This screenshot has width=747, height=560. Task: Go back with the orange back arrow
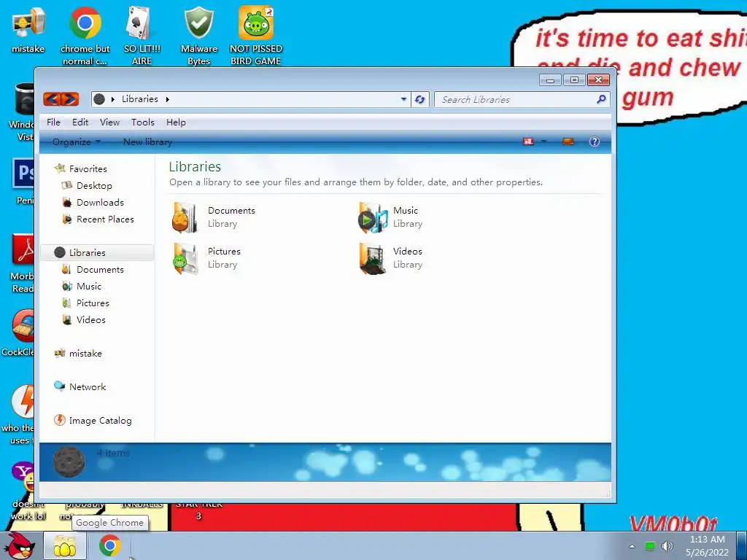pos(52,99)
